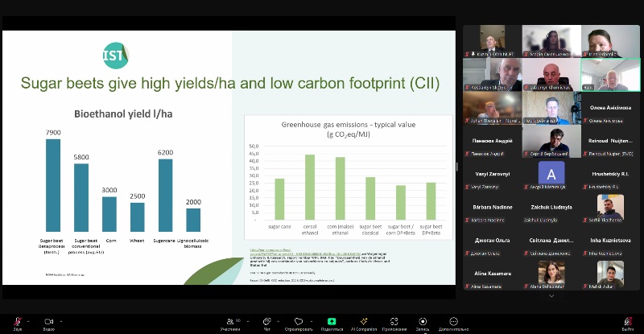Click the green Поделиться share screen button
Viewport: 644px width, 334px height.
(332, 324)
